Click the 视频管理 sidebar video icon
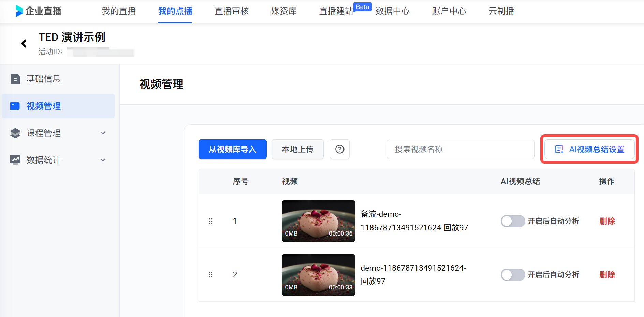644x317 pixels. click(x=15, y=106)
